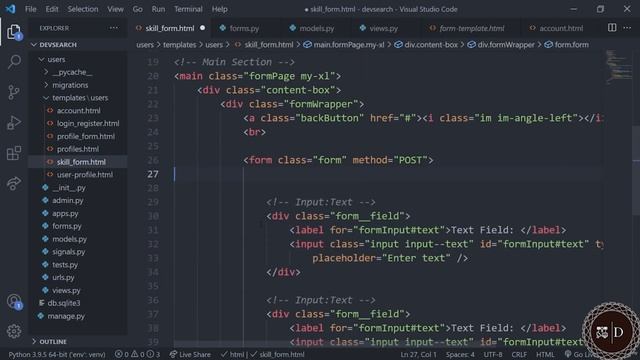Open the Selection menu
The height and width of the screenshot is (360, 640).
pos(83,9)
